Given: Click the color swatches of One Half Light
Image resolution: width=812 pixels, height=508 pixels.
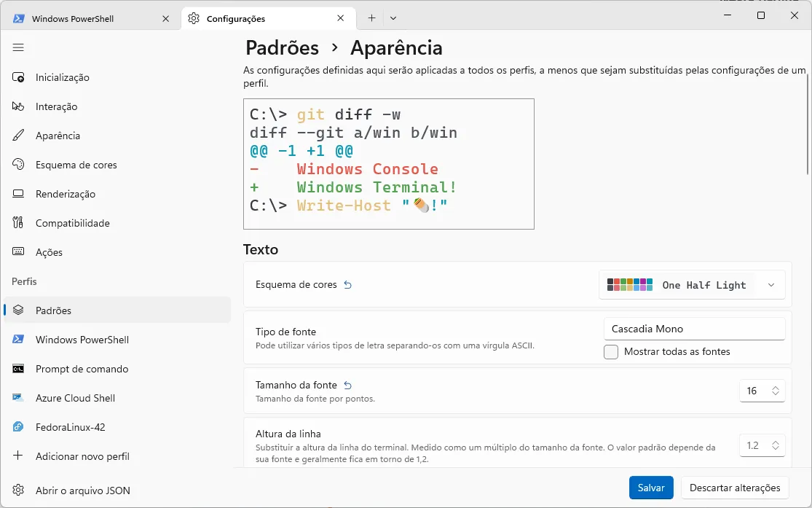Looking at the screenshot, I should [630, 284].
